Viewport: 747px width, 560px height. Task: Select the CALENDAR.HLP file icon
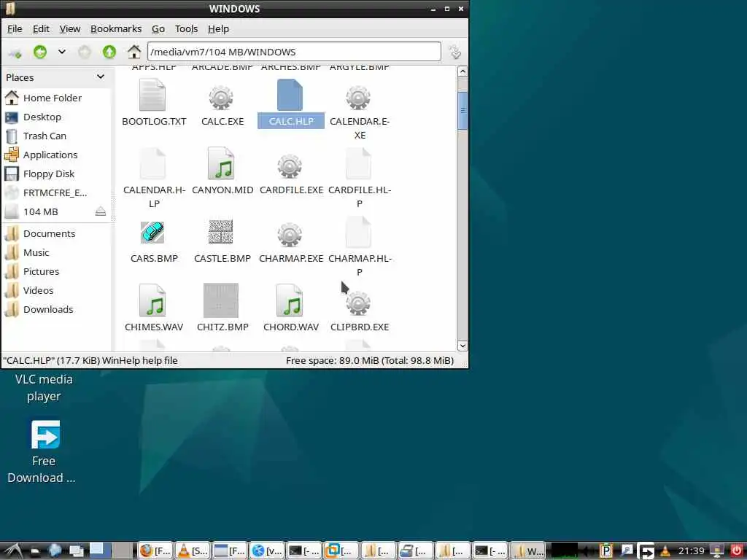point(152,164)
